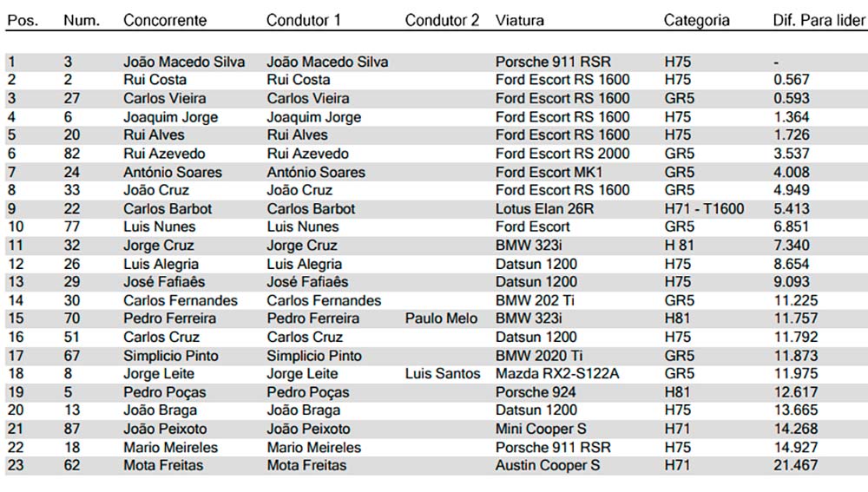
Task: Select the Concorrente column header
Action: coord(165,20)
